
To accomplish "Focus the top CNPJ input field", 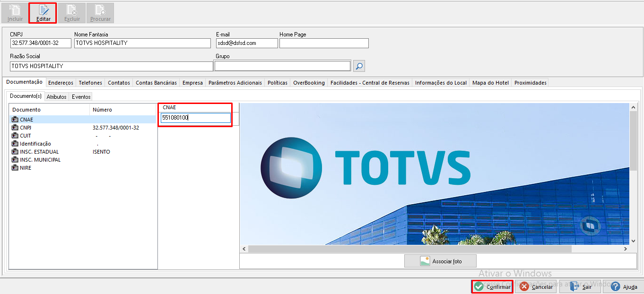I will [41, 43].
